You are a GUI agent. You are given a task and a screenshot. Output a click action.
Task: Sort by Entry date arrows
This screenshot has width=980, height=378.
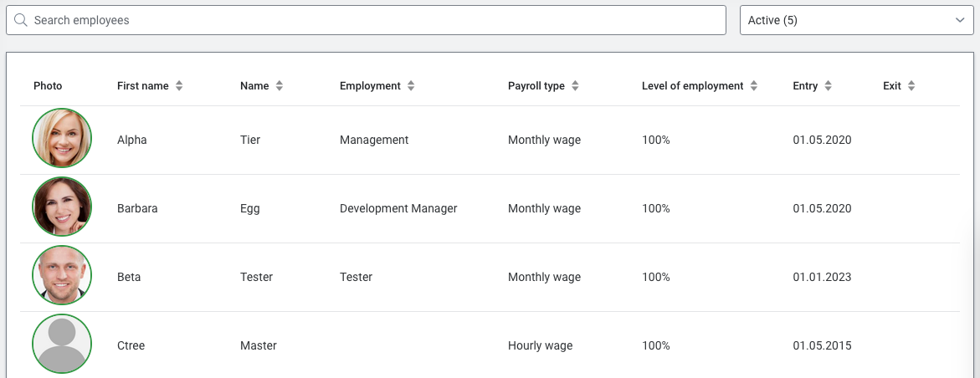[828, 86]
